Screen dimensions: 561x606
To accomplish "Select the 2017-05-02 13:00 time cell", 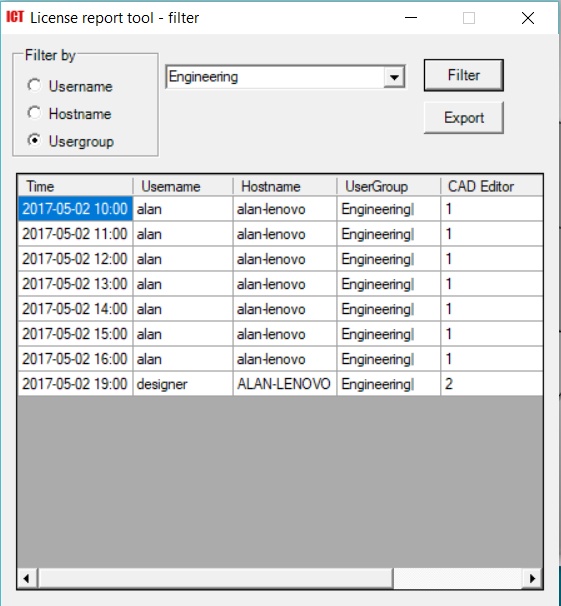I will coord(75,284).
